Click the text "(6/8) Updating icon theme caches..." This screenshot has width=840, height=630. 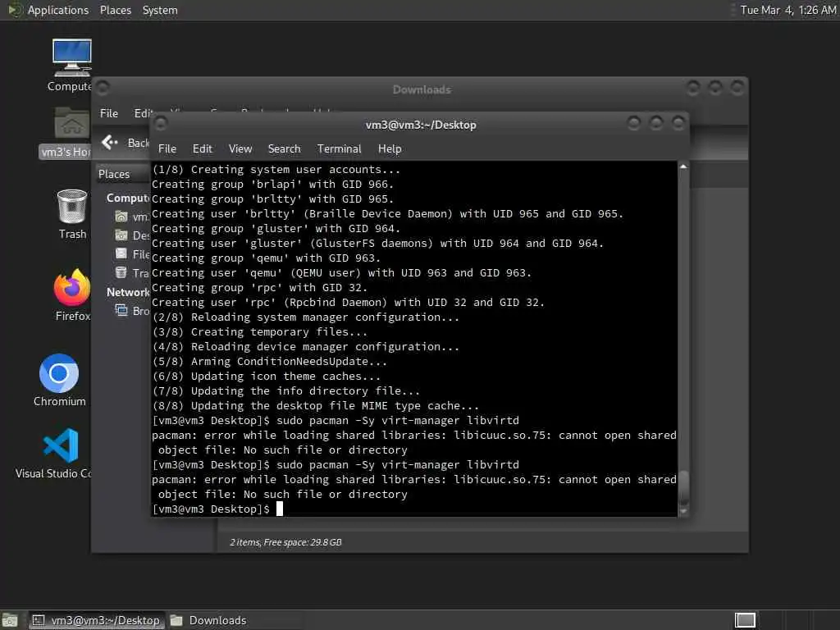tap(267, 376)
